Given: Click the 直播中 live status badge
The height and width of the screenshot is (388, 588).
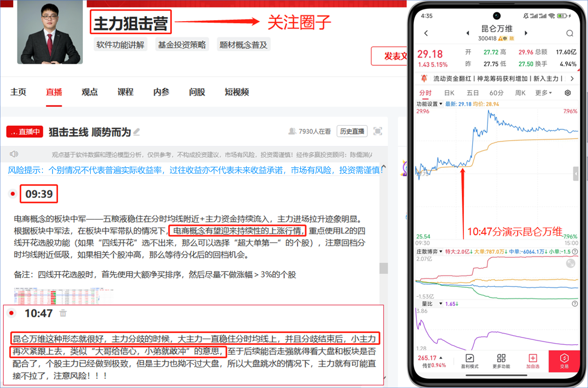Looking at the screenshot, I should point(25,132).
